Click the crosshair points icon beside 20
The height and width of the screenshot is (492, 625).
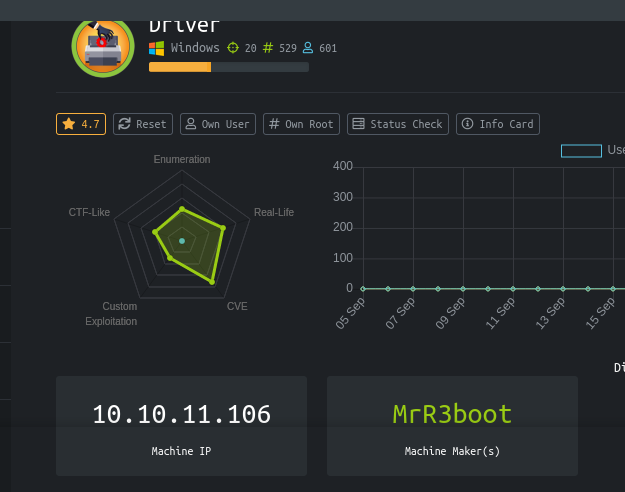(x=234, y=48)
